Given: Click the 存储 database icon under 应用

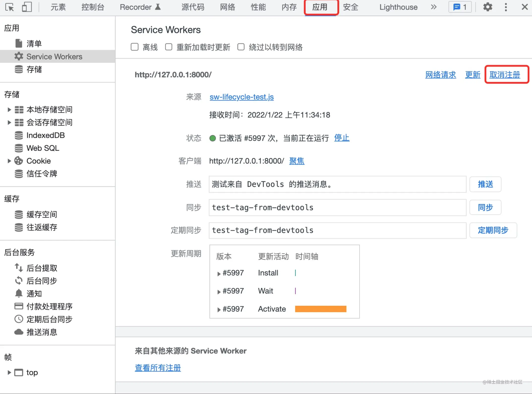Looking at the screenshot, I should click(19, 69).
